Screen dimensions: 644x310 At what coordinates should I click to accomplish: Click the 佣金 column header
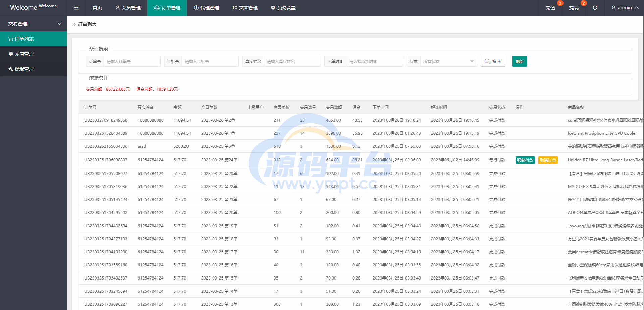(356, 107)
